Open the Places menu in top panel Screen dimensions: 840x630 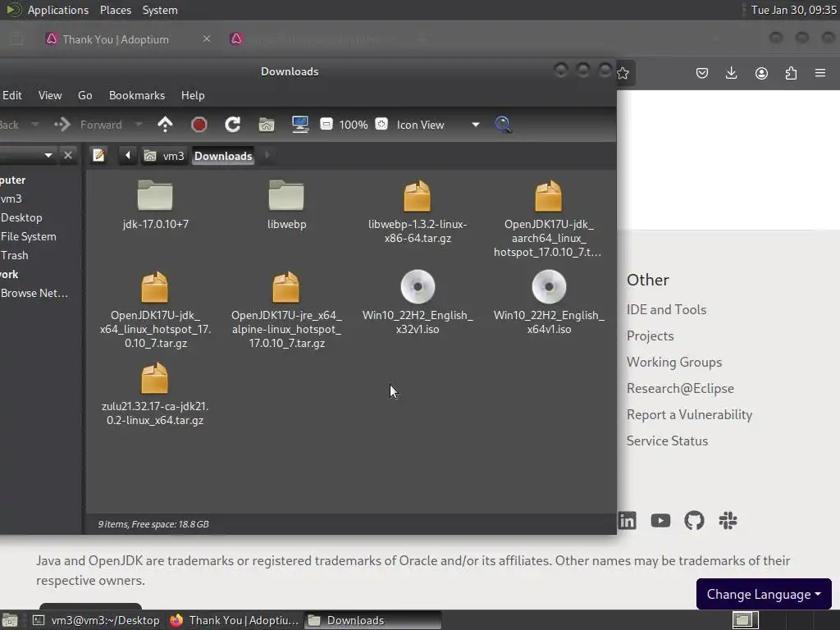[x=115, y=10]
